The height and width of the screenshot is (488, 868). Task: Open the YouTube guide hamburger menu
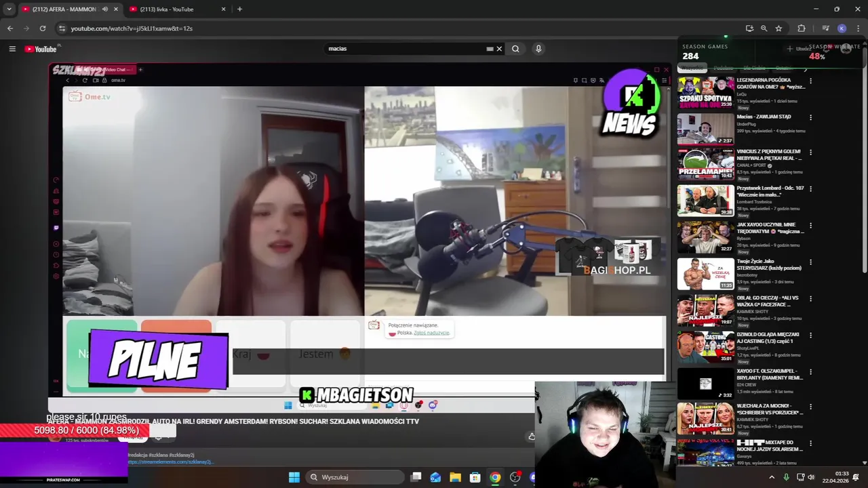[x=12, y=49]
